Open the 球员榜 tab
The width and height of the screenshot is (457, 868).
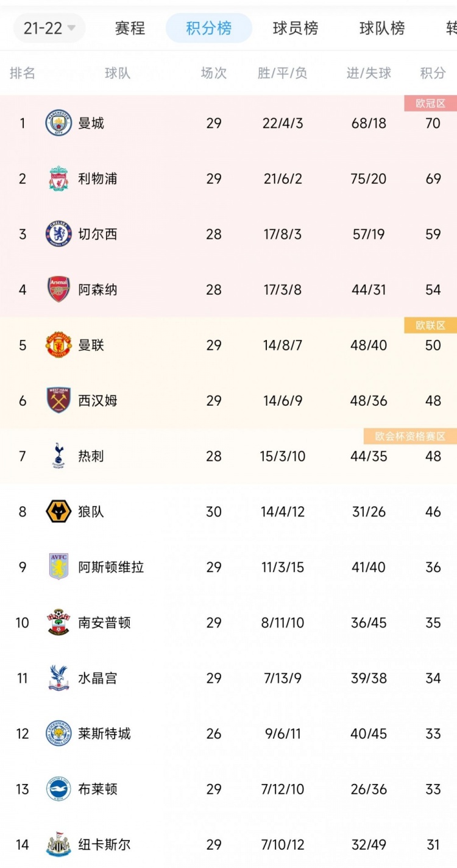(296, 28)
